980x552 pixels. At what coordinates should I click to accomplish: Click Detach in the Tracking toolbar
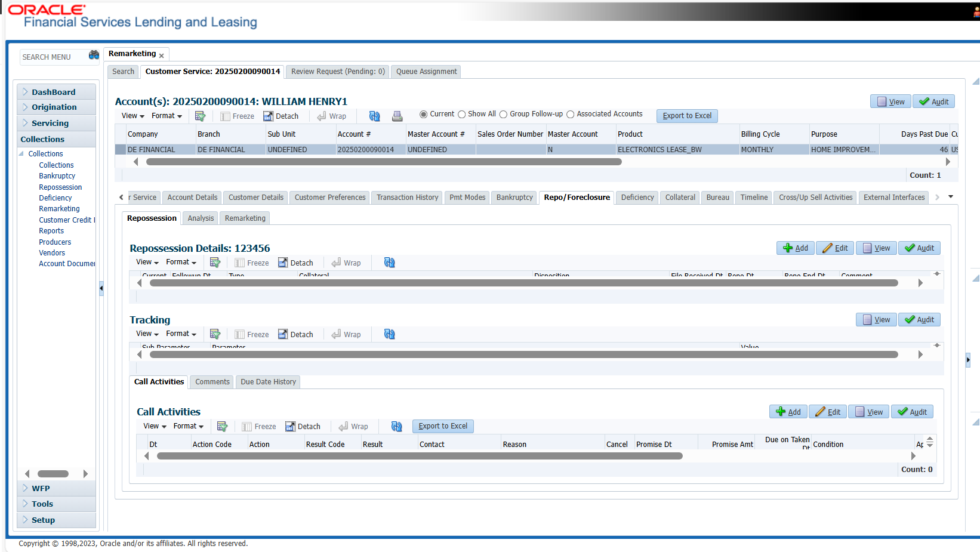click(295, 335)
